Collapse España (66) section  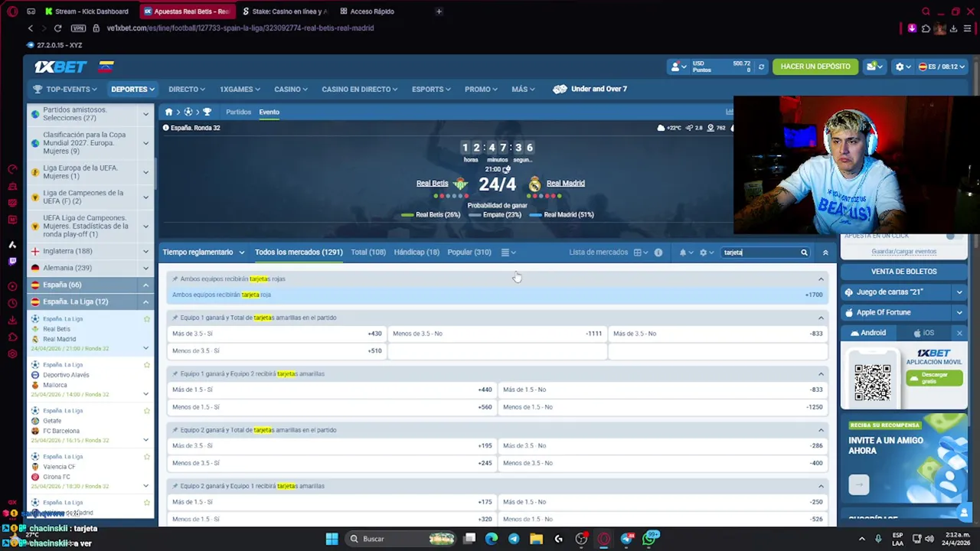pos(145,285)
